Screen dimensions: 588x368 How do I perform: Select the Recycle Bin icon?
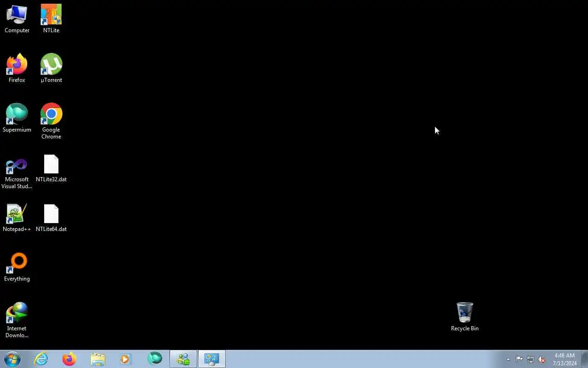click(464, 317)
